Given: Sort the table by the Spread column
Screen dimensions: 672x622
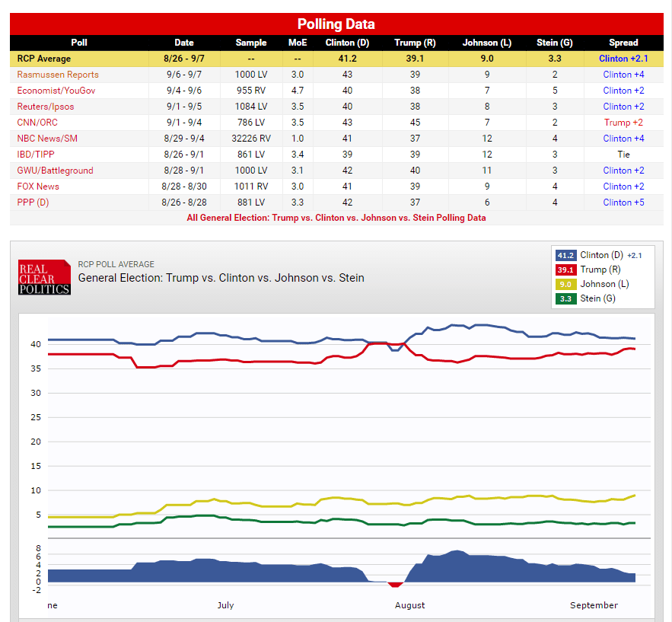Looking at the screenshot, I should 623,43.
